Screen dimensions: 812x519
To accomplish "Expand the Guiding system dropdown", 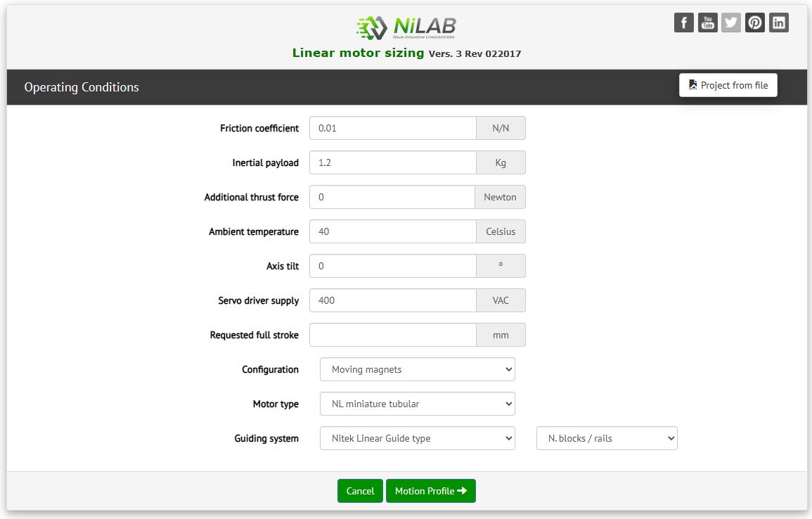I will (x=417, y=438).
